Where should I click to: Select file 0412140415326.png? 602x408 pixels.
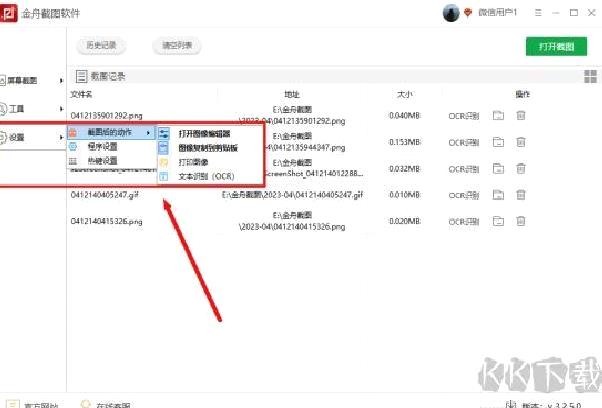106,221
